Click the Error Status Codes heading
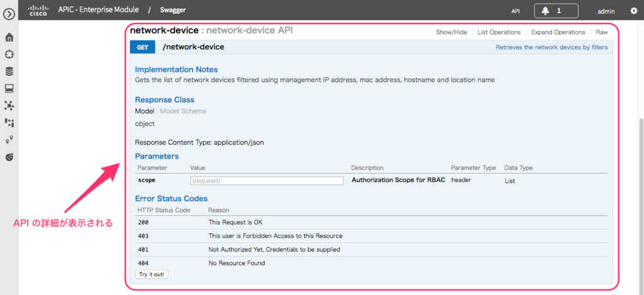Screen dimensions: 644x295 (x=171, y=199)
